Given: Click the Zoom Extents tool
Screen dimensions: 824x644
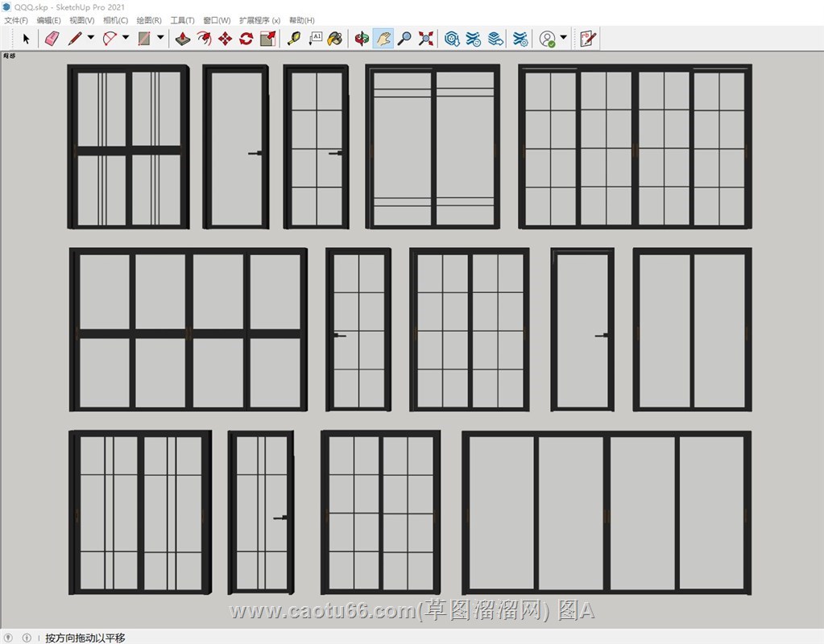Looking at the screenshot, I should pyautogui.click(x=425, y=39).
